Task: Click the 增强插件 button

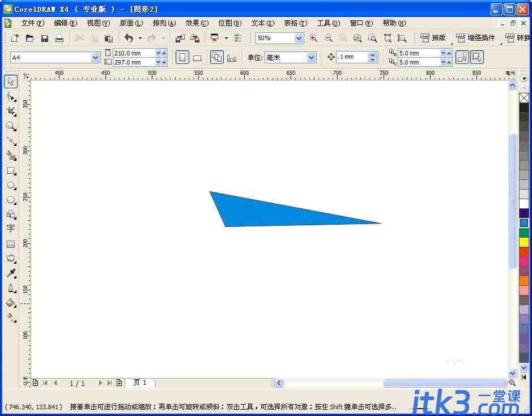Action: (x=475, y=38)
